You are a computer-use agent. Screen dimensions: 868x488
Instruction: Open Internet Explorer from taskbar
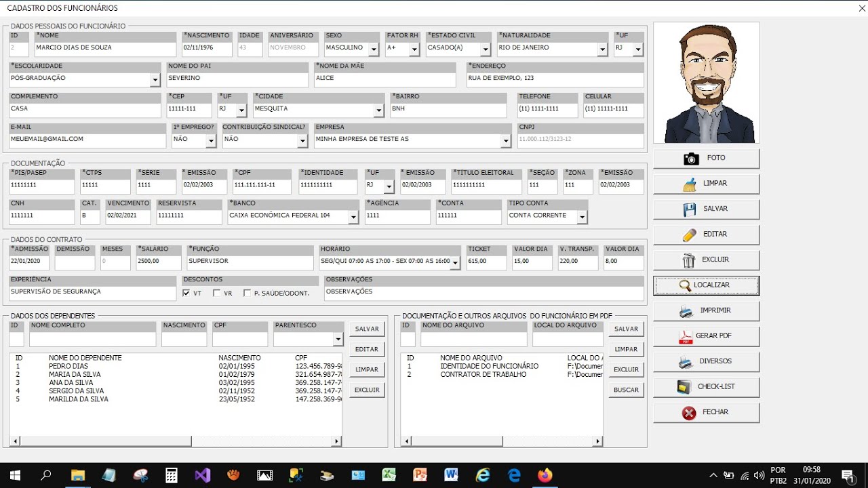pos(483,475)
